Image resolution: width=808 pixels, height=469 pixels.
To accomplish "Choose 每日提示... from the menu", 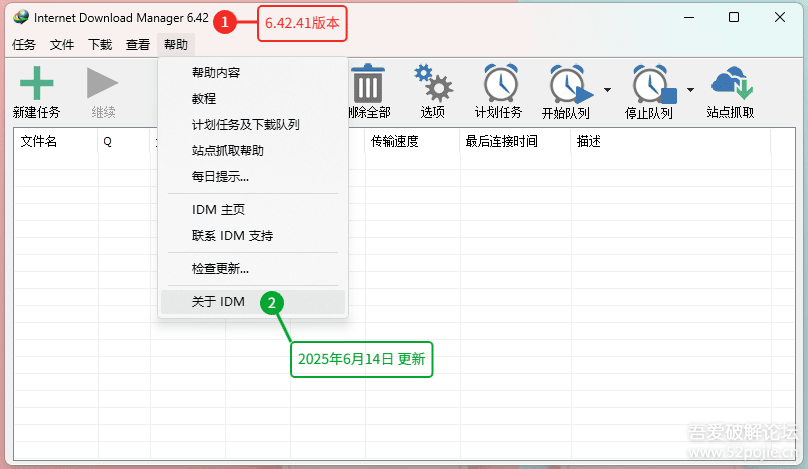I will coord(252,177).
